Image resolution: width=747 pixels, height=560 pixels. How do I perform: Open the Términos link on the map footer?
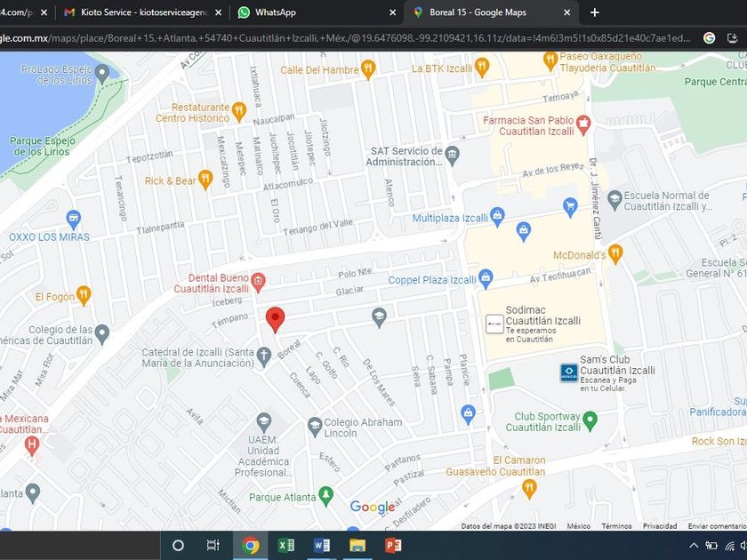point(616,526)
